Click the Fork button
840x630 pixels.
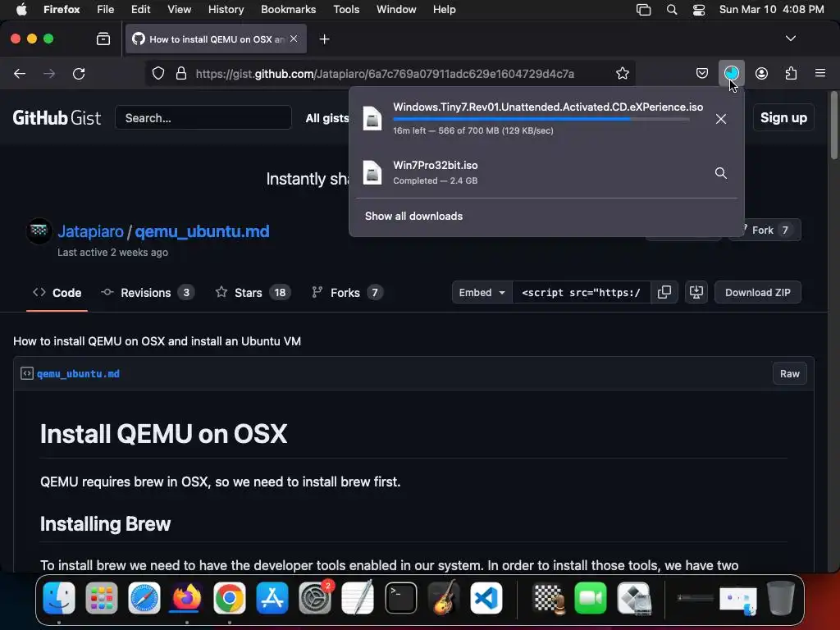[765, 230]
